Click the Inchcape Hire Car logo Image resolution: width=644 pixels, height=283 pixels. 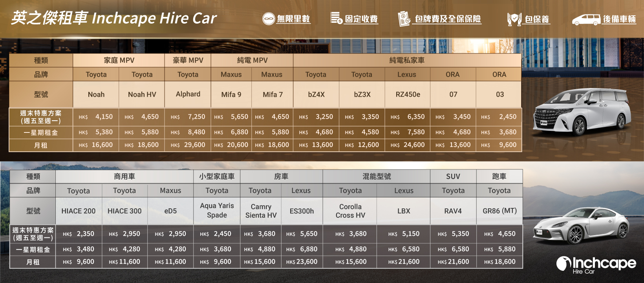(596, 265)
